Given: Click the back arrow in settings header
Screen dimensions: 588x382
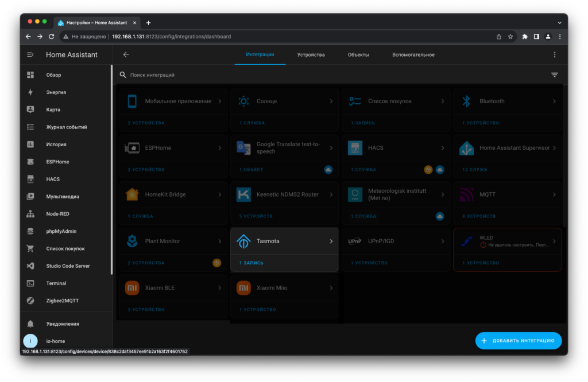Looking at the screenshot, I should coord(126,54).
